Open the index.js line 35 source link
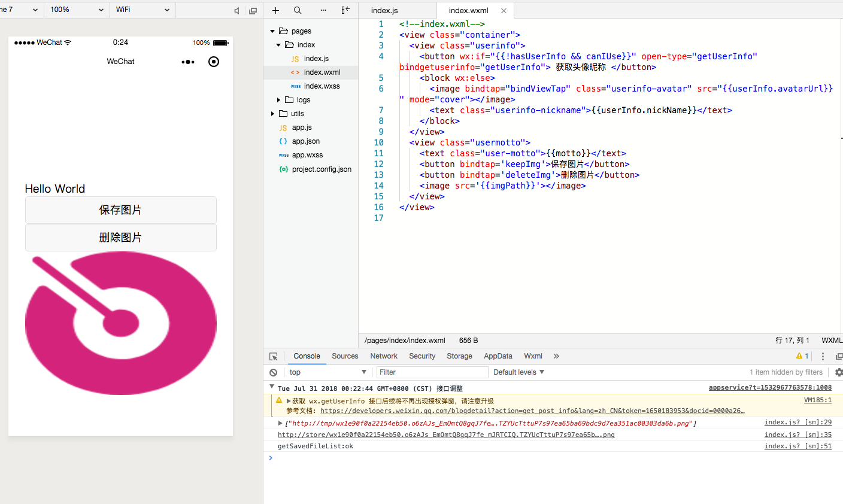The image size is (843, 504). (x=798, y=435)
